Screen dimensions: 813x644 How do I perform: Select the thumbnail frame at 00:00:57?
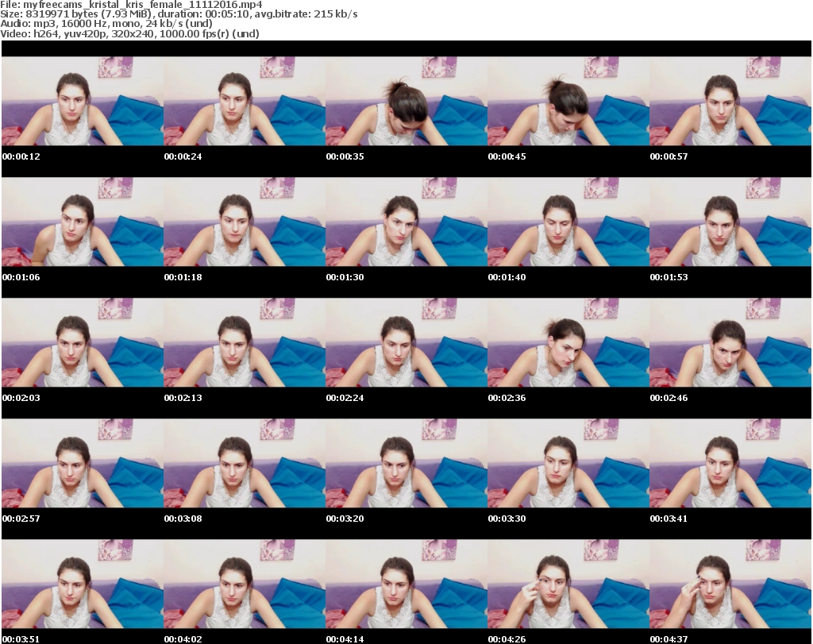[730, 101]
